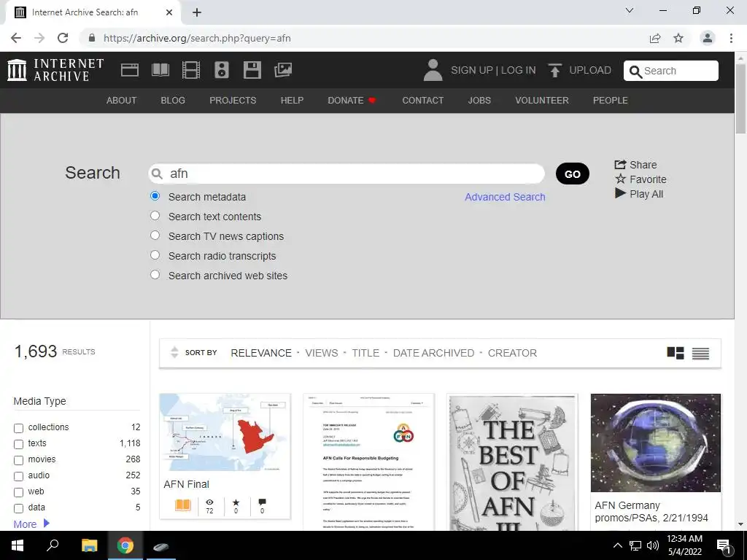Open HELP menu item
Image resolution: width=747 pixels, height=560 pixels.
(x=292, y=101)
